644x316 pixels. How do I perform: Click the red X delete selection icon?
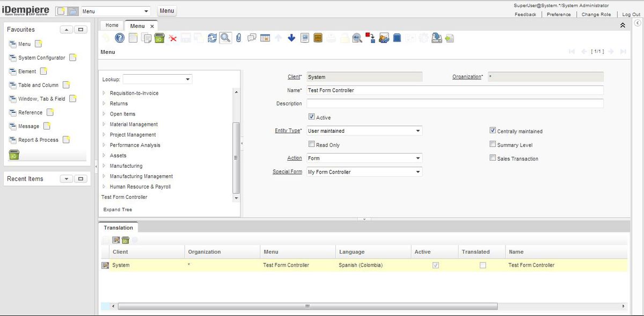pos(173,38)
